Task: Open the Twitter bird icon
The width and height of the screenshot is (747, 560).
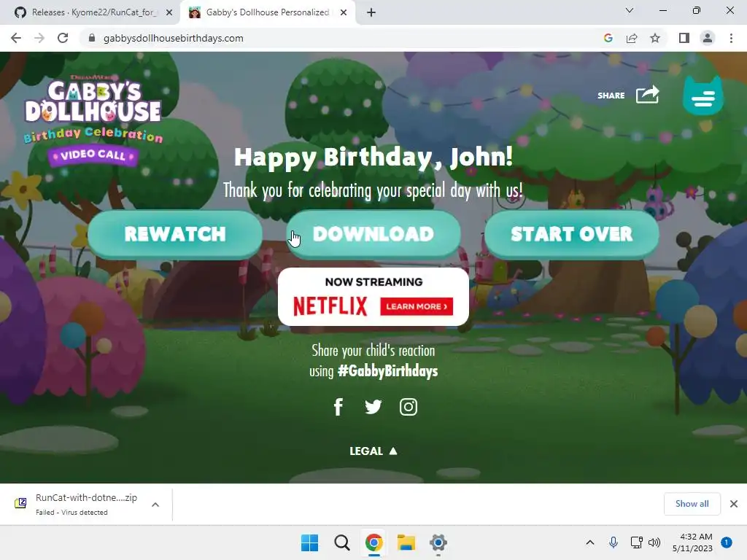Action: [373, 407]
